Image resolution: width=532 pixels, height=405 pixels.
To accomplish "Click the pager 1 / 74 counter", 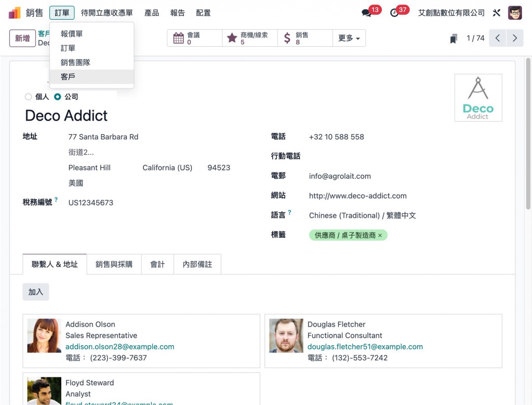I will 475,38.
